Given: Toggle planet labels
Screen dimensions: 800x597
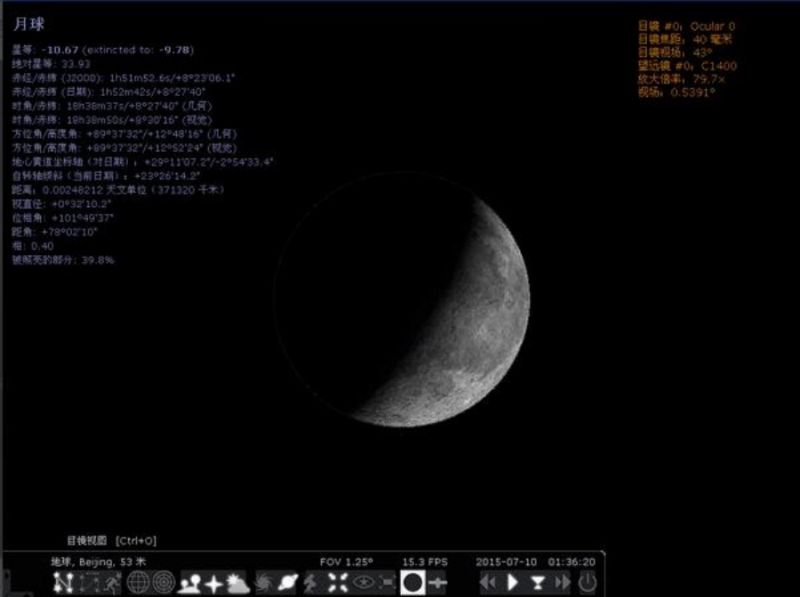Looking at the screenshot, I should (288, 582).
